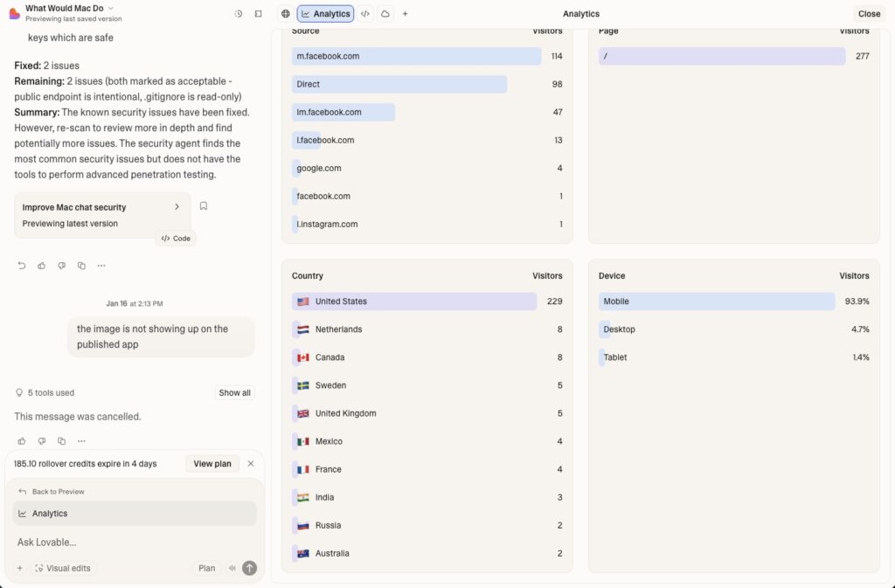The height and width of the screenshot is (588, 895).
Task: Click the View plan button
Action: point(212,464)
